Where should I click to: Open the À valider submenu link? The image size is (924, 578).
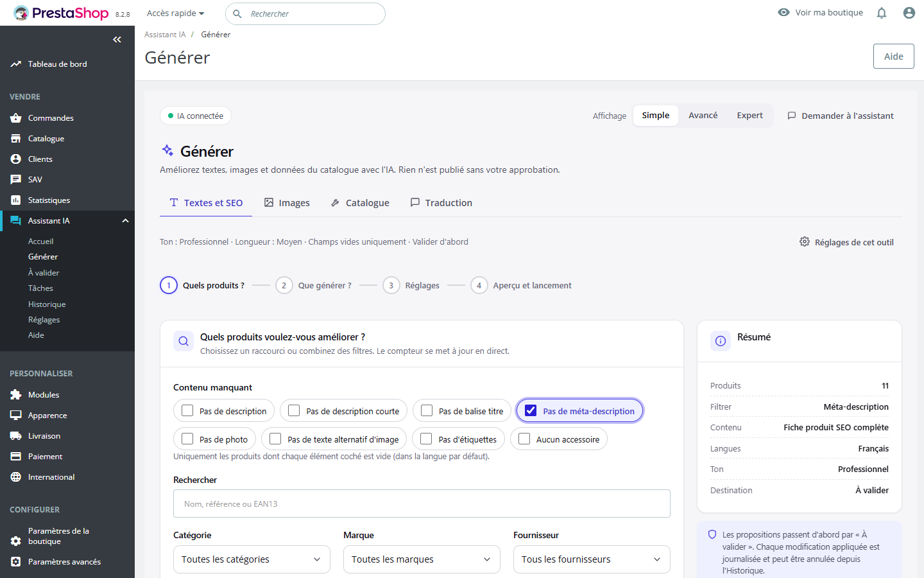coord(44,273)
